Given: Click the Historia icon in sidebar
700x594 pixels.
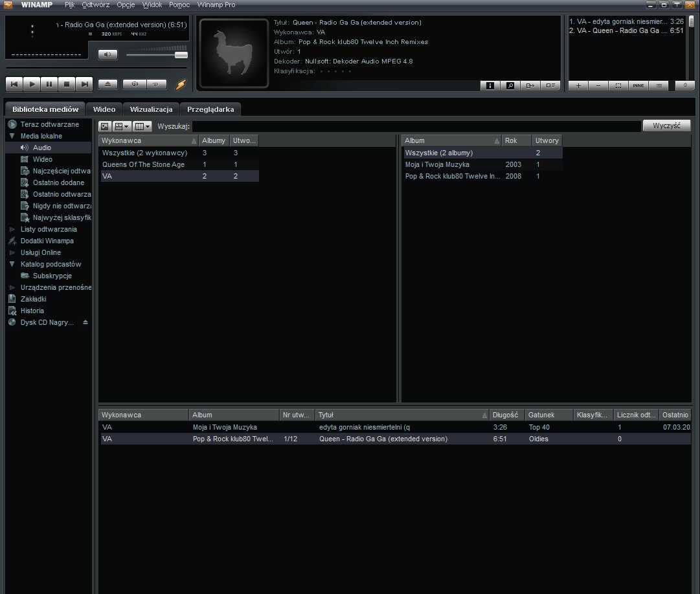Looking at the screenshot, I should [x=12, y=311].
